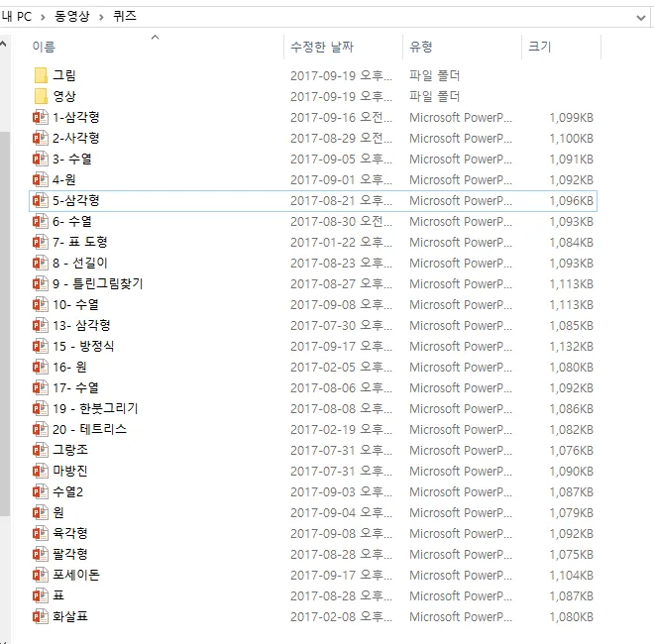Screen dimensions: 654x644
Task: Expand the chevron after 동영상
Action: 101,17
